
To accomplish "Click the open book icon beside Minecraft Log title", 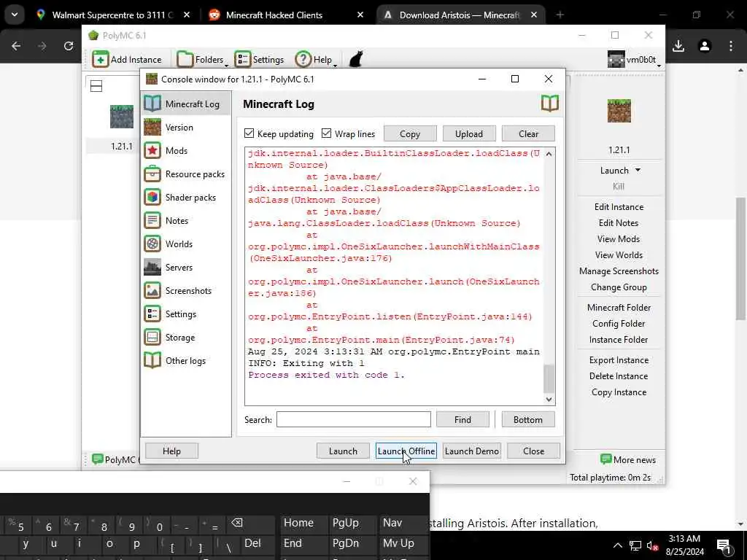I will [550, 104].
